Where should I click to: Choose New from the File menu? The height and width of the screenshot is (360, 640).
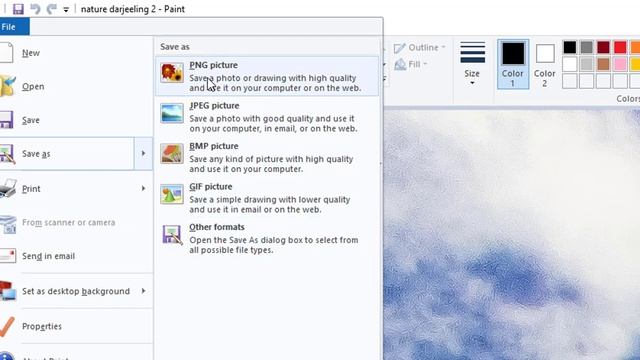(x=76, y=53)
